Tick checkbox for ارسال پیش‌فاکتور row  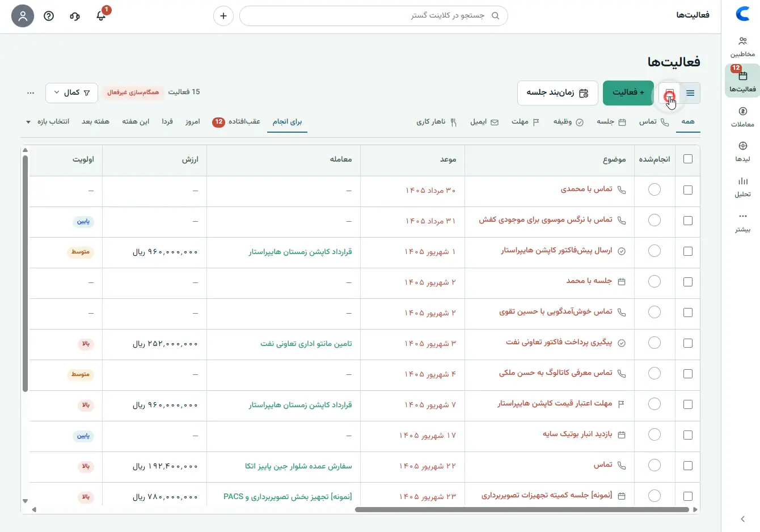click(688, 251)
